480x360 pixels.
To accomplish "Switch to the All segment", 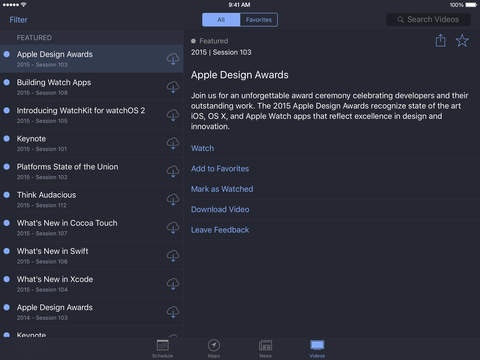I will (221, 20).
